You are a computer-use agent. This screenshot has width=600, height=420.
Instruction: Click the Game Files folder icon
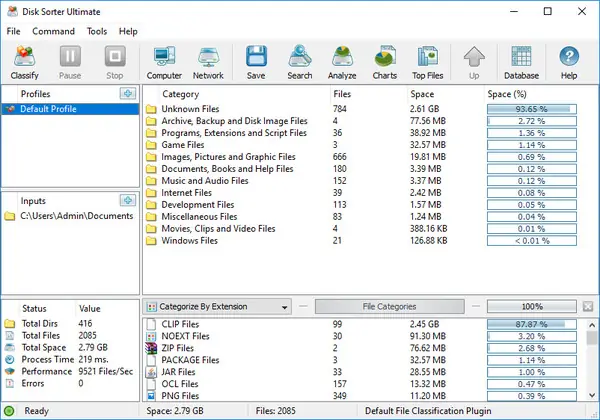(x=152, y=145)
